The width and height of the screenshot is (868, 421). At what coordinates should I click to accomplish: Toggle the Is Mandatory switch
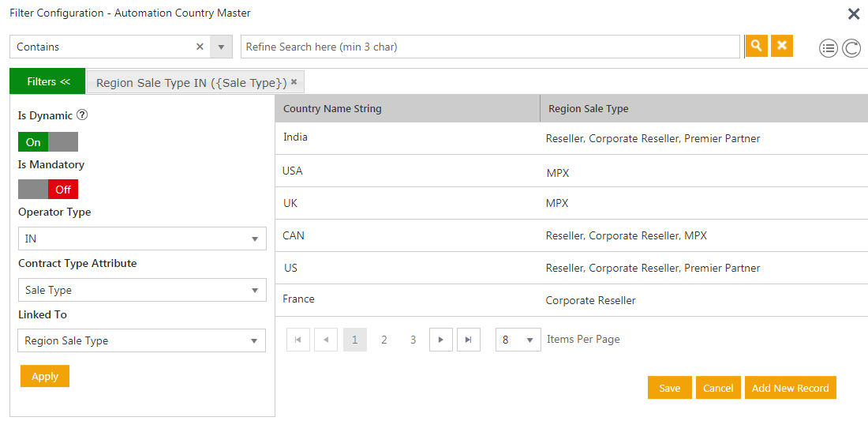tap(48, 190)
